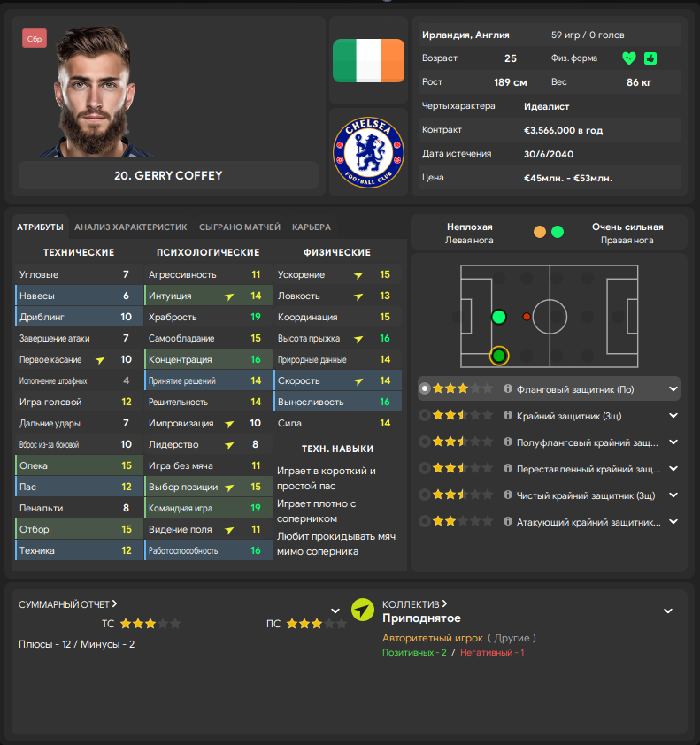This screenshot has width=700, height=745.
Task: Open the Коллектив section link
Action: click(415, 604)
